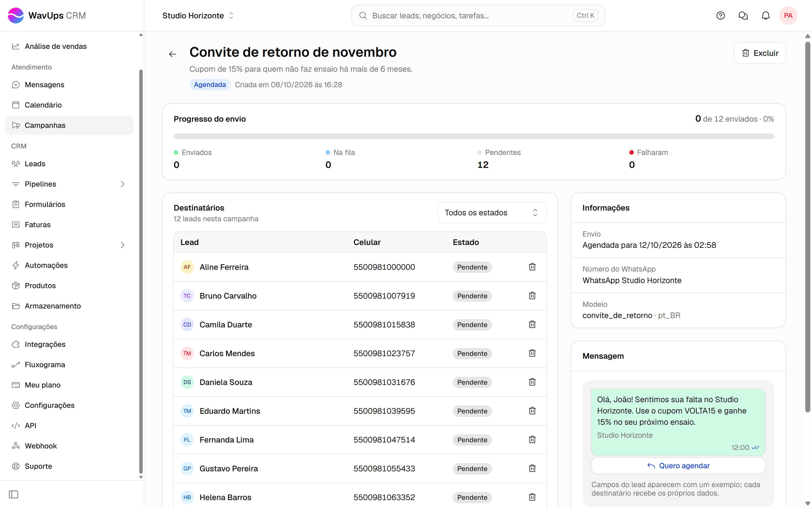
Task: Click the AF avatar of Aline Ferreira
Action: click(x=187, y=267)
